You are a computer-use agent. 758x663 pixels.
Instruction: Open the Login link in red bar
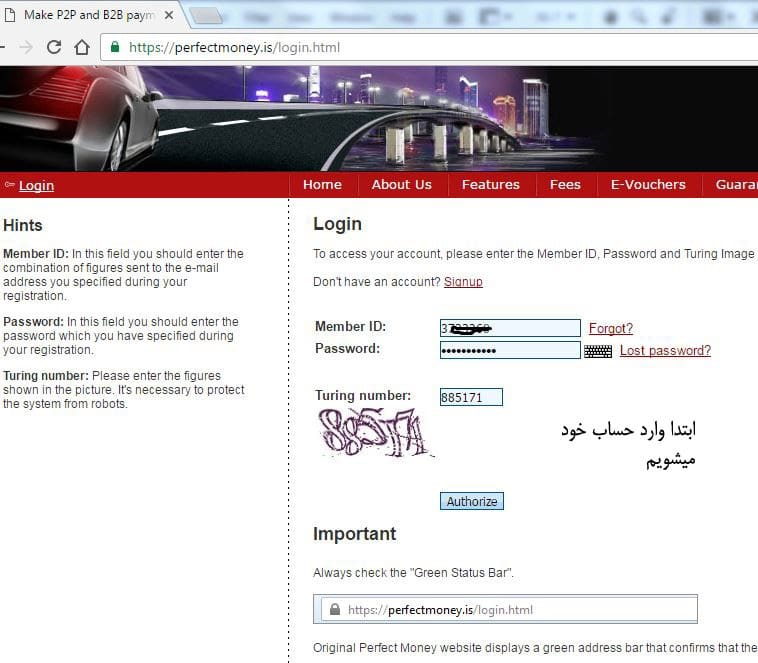point(36,185)
